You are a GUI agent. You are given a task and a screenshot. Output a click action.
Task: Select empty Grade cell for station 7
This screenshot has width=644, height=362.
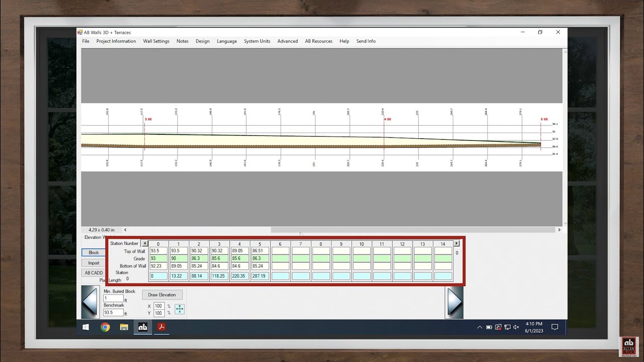[300, 258]
